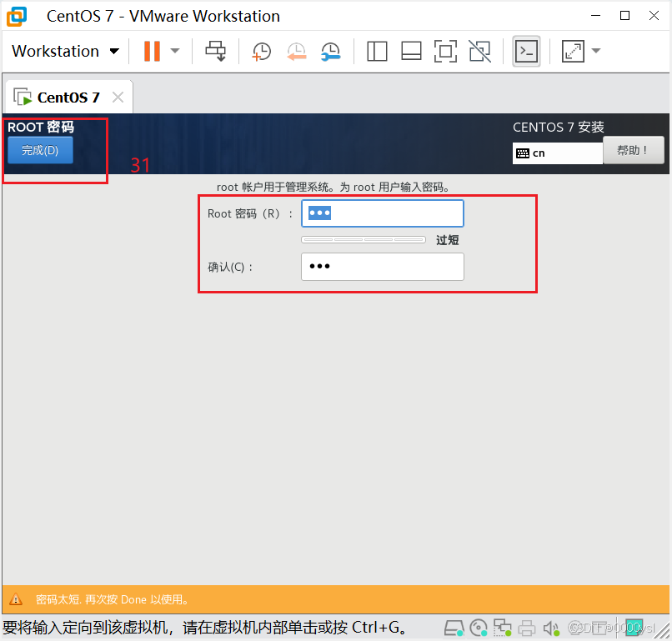Pause the virtual machine with orange button
This screenshot has height=641, width=672.
[152, 51]
